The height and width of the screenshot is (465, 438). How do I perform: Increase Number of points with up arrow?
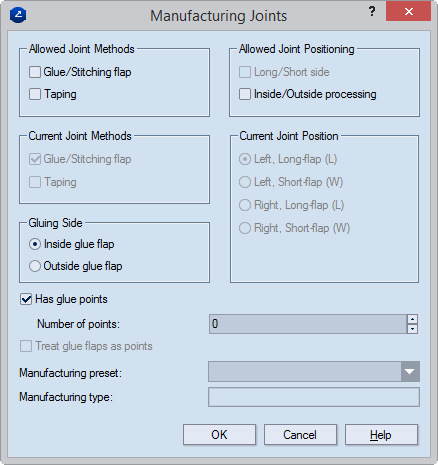(412, 319)
